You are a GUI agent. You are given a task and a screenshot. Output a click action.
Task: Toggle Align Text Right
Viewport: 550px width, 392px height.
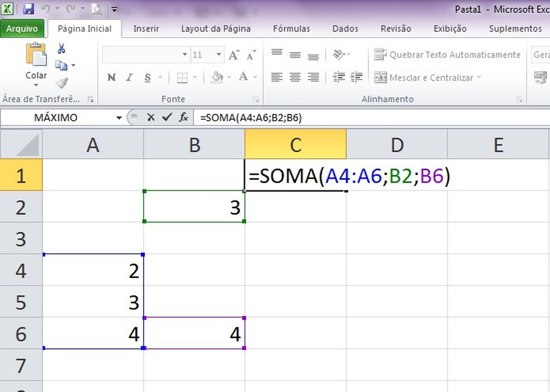tap(313, 77)
